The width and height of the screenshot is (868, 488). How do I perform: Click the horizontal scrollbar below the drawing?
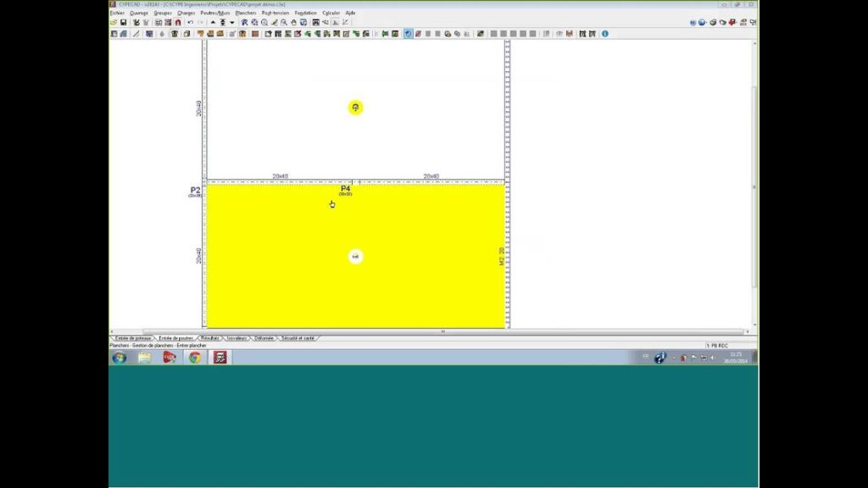tap(441, 331)
